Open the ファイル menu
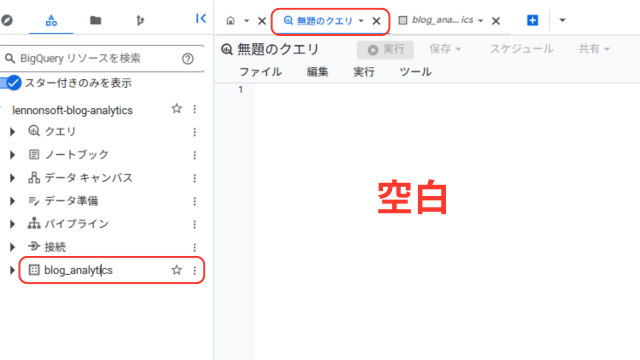The image size is (640, 360). [260, 72]
